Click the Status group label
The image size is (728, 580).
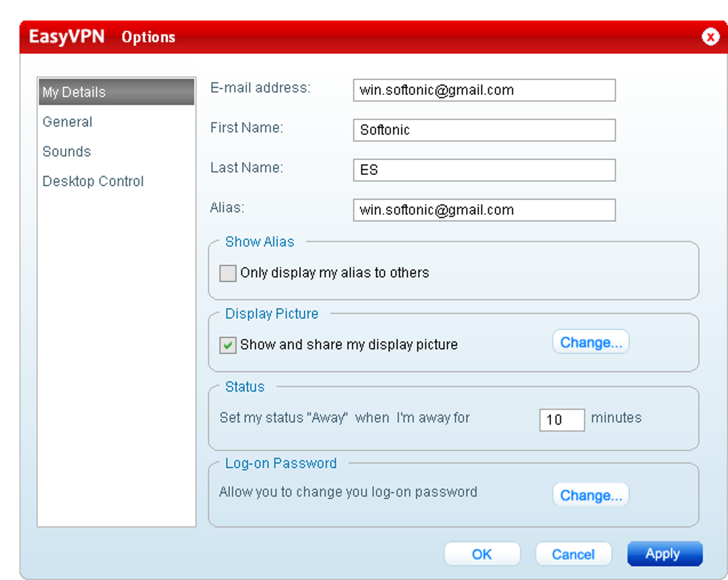[x=245, y=387]
